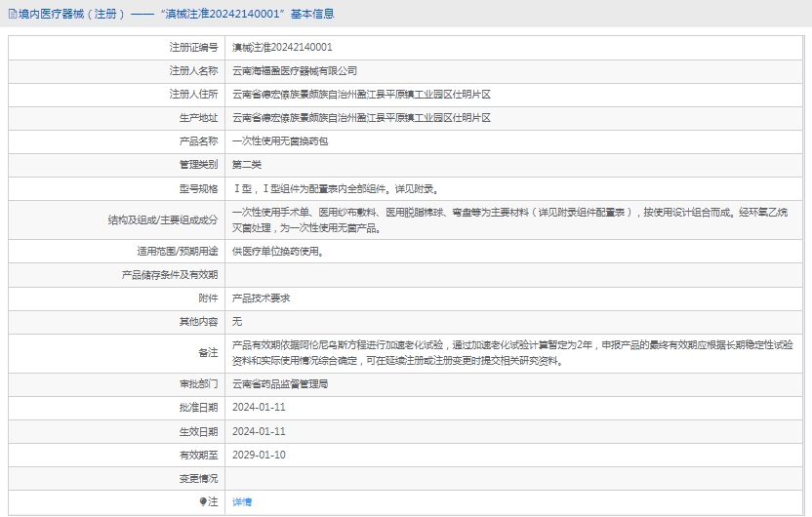Click the 生产地址 address value
Screen dimensions: 812x517
361,118
